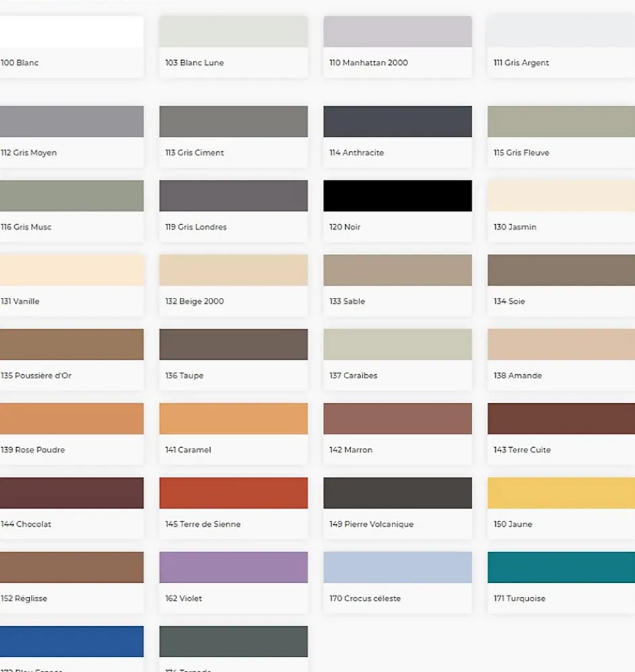Choose the 133 Sable color swatch
The image size is (635, 672).
pos(397,270)
